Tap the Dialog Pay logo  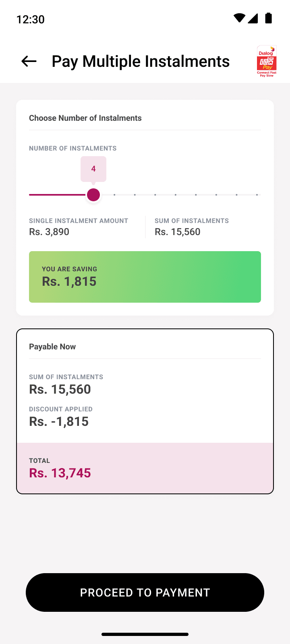click(x=267, y=61)
